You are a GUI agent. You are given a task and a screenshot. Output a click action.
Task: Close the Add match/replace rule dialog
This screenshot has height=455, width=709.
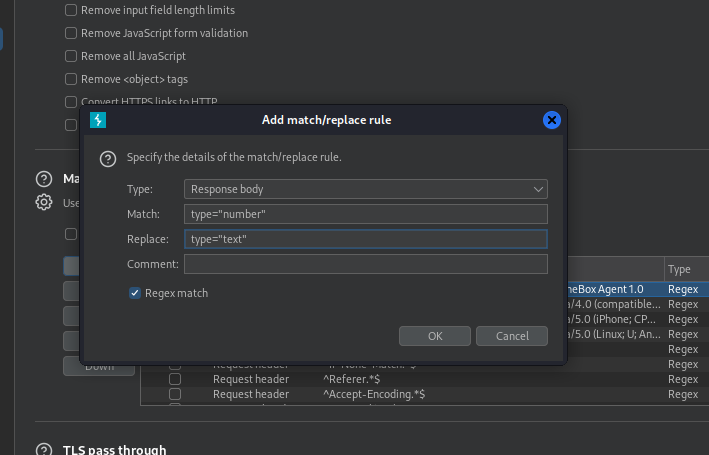coord(552,120)
